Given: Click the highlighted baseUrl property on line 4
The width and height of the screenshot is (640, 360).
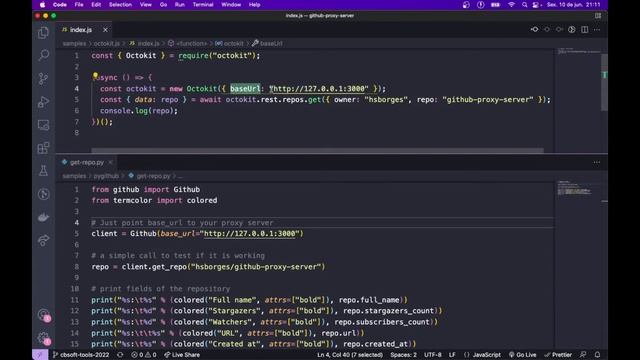Looking at the screenshot, I should (x=245, y=89).
